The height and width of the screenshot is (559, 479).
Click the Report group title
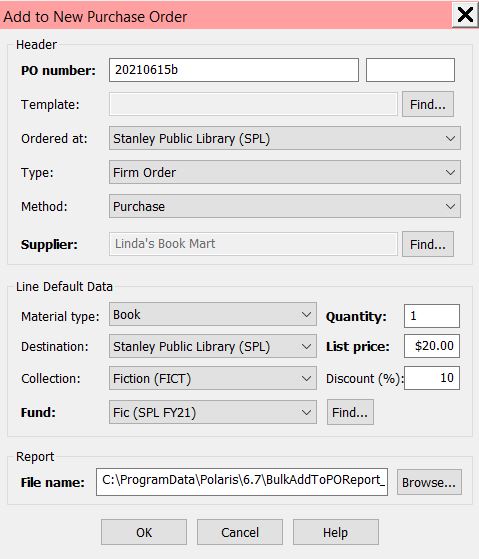[35, 456]
